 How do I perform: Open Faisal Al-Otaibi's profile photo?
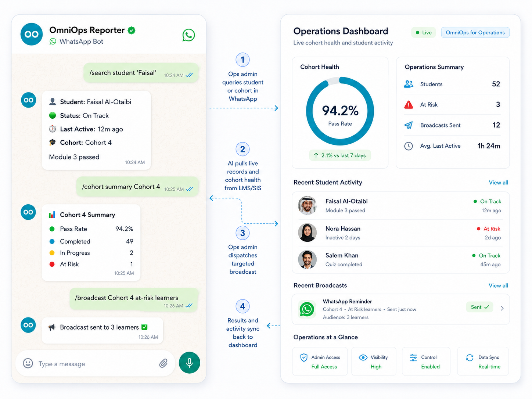pos(307,205)
